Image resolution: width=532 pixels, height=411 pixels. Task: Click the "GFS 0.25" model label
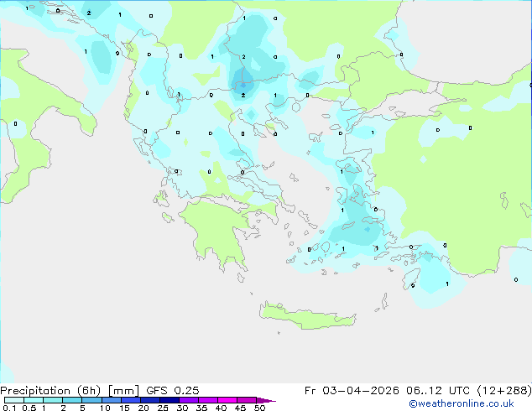point(173,391)
